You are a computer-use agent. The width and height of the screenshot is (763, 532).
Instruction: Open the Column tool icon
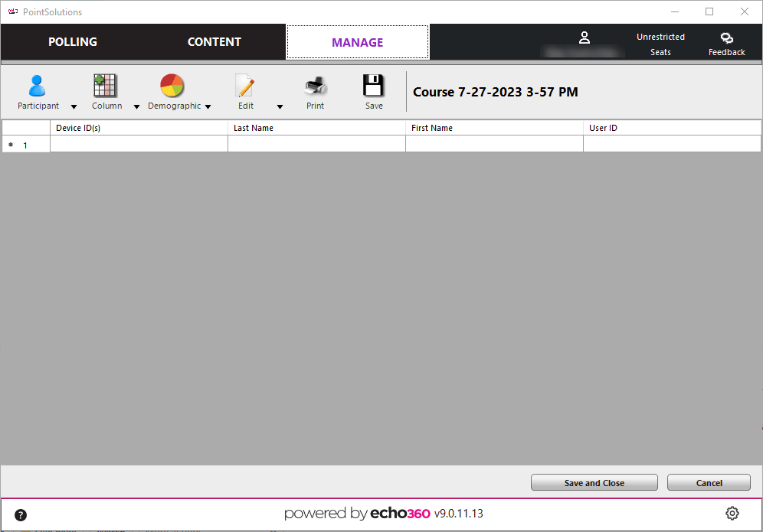pyautogui.click(x=105, y=86)
